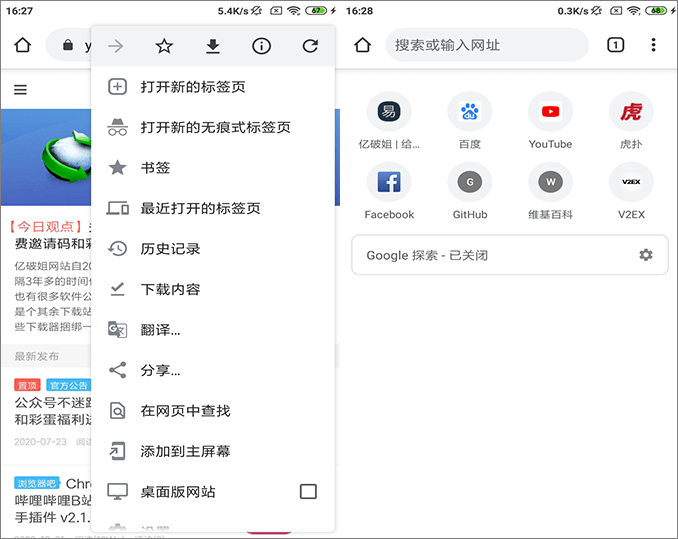Select 打开新的无痕式标签页 menu entry
Viewport: 678px width, 539px height.
213,128
